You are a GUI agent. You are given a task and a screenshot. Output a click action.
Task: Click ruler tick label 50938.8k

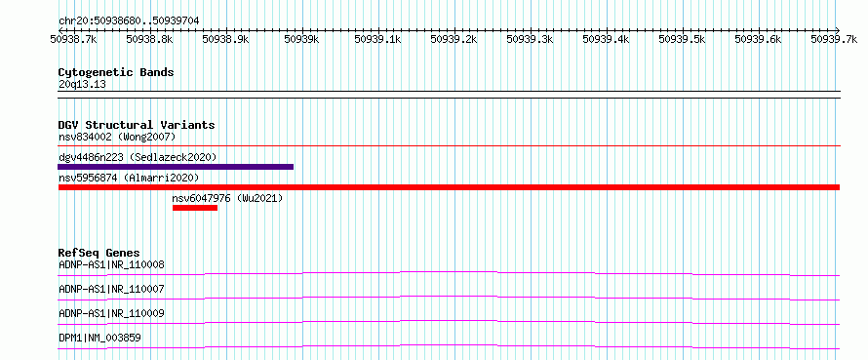pos(149,39)
